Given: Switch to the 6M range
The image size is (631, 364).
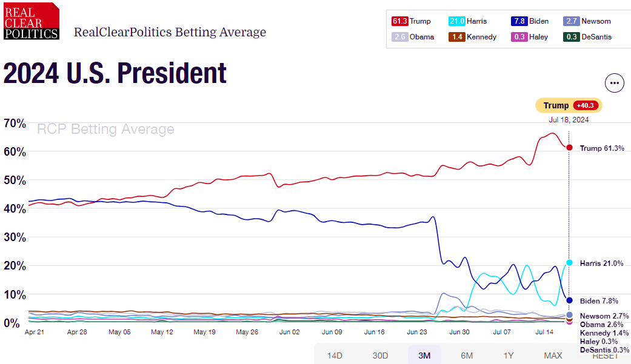Looking at the screenshot, I should coord(467,356).
